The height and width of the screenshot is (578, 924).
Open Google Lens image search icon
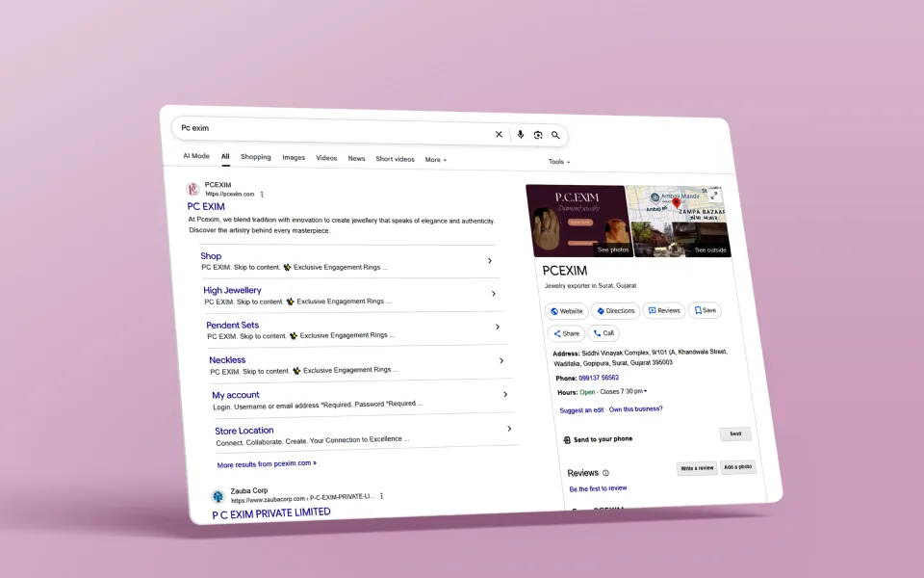point(538,135)
